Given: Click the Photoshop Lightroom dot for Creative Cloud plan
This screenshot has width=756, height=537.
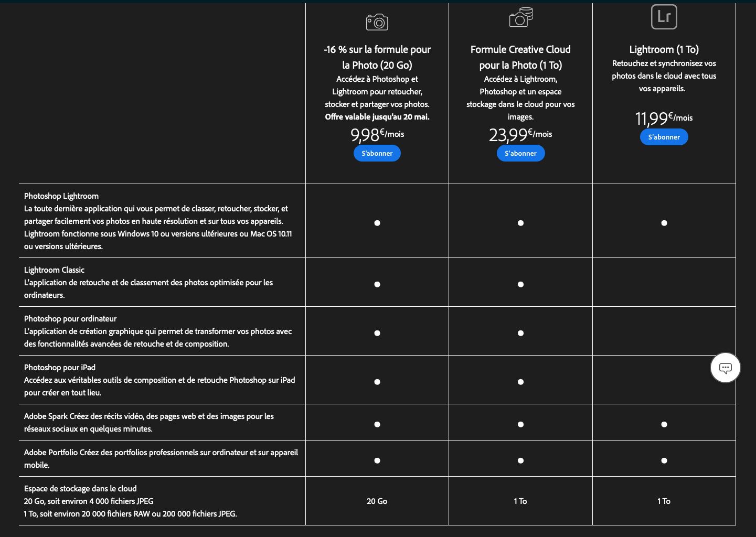Looking at the screenshot, I should click(520, 223).
